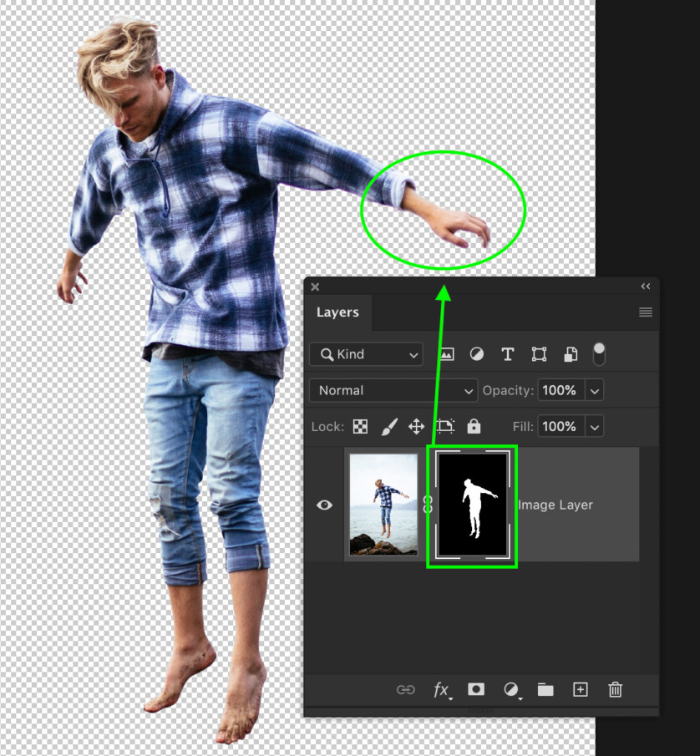Filter for pixel layers only
Viewport: 700px width, 756px height.
coord(446,353)
